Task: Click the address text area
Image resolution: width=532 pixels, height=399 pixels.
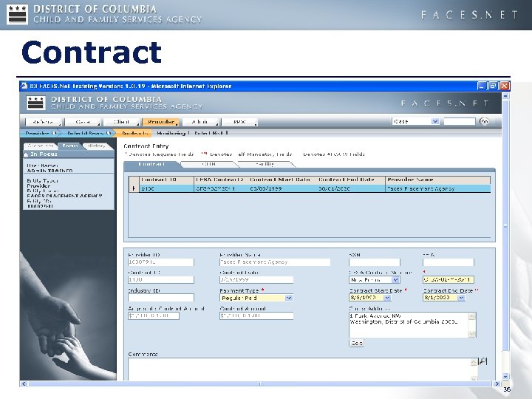Action: 409,324
